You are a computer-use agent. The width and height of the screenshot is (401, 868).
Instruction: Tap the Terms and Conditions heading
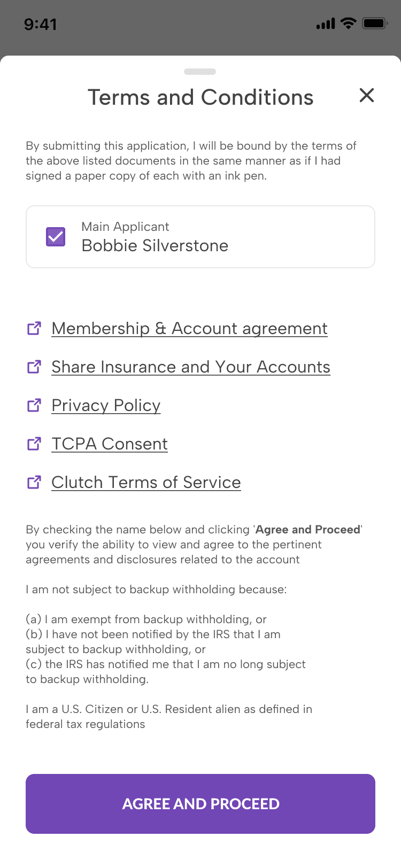tap(200, 97)
